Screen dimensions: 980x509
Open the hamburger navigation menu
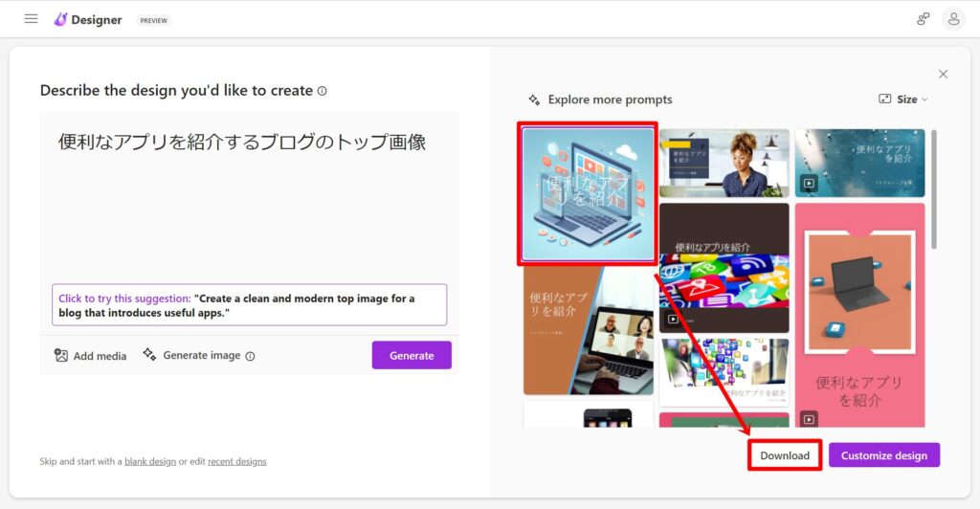tap(31, 19)
